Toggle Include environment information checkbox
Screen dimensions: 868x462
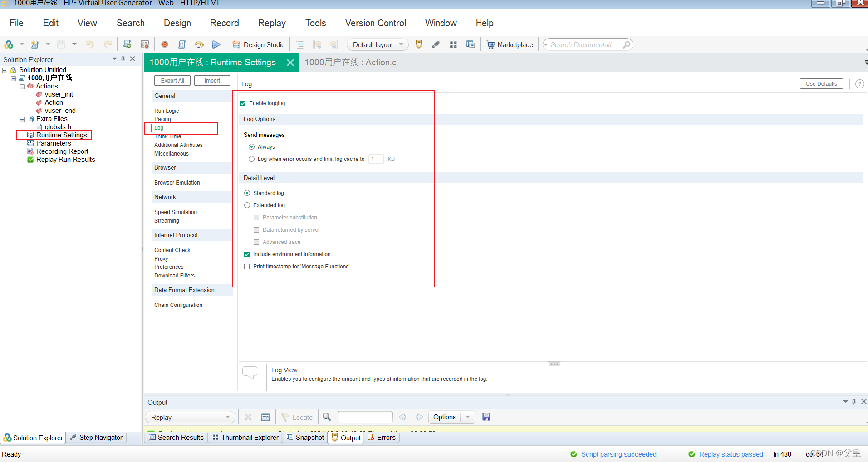click(247, 254)
